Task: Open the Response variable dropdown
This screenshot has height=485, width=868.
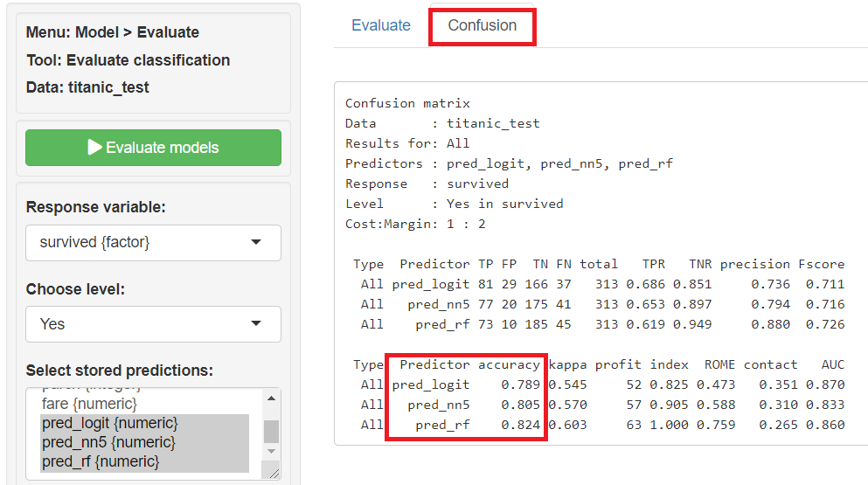Action: tap(153, 243)
